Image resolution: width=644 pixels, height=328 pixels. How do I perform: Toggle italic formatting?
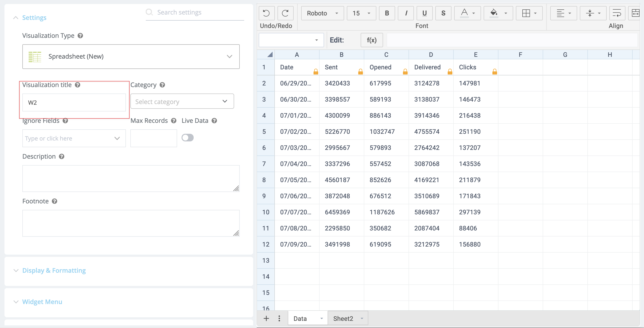pyautogui.click(x=406, y=13)
